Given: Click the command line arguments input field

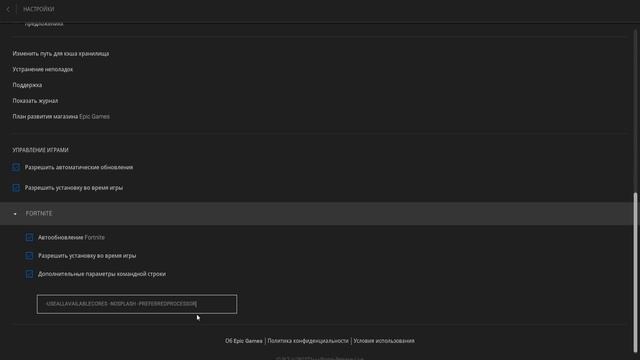Looking at the screenshot, I should click(x=137, y=304).
